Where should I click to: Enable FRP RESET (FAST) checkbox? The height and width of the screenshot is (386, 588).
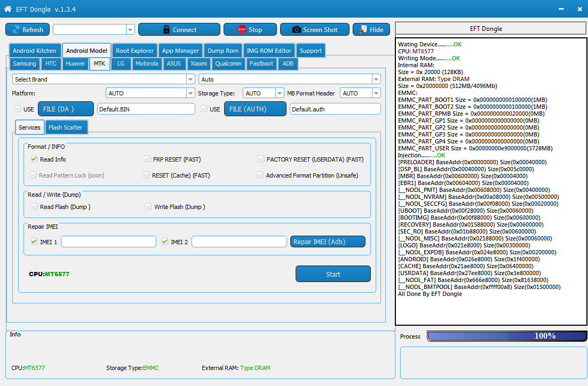point(147,159)
